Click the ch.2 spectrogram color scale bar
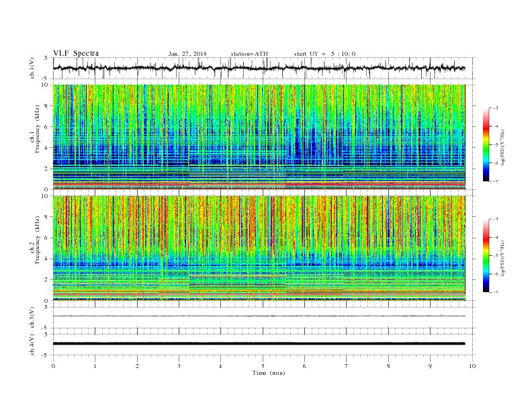Screen dimensions: 532x411 486,256
